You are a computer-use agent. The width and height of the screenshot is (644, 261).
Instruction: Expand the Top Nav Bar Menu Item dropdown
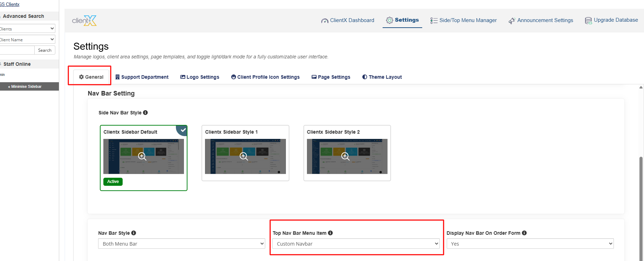click(356, 244)
